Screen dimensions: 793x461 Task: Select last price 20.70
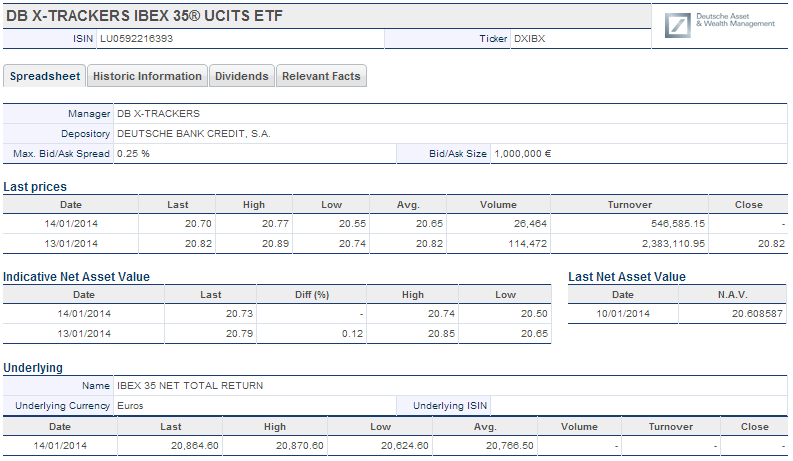pos(198,223)
